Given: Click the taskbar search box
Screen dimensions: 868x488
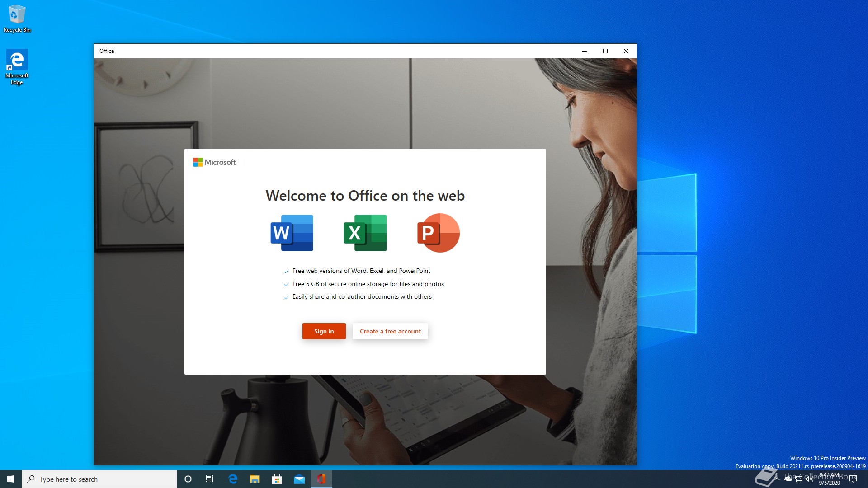Looking at the screenshot, I should click(99, 479).
